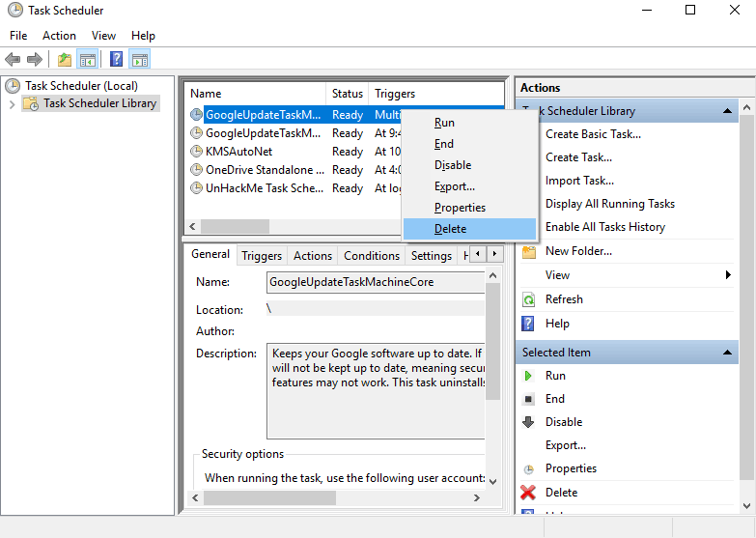
Task: Click the red X Delete icon in Selected Item
Action: pos(528,493)
